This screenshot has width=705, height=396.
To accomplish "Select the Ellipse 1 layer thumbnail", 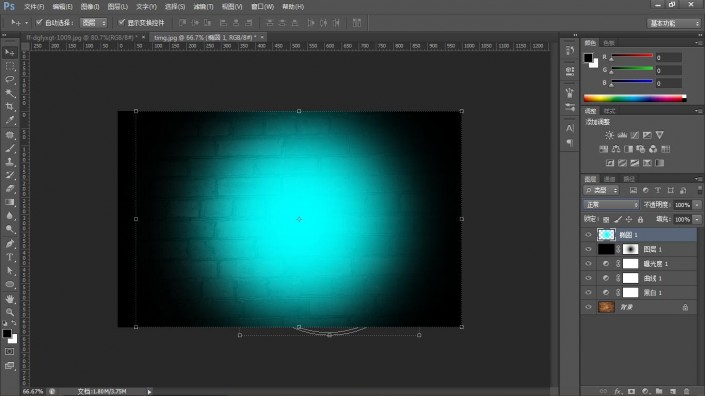I will (x=606, y=234).
